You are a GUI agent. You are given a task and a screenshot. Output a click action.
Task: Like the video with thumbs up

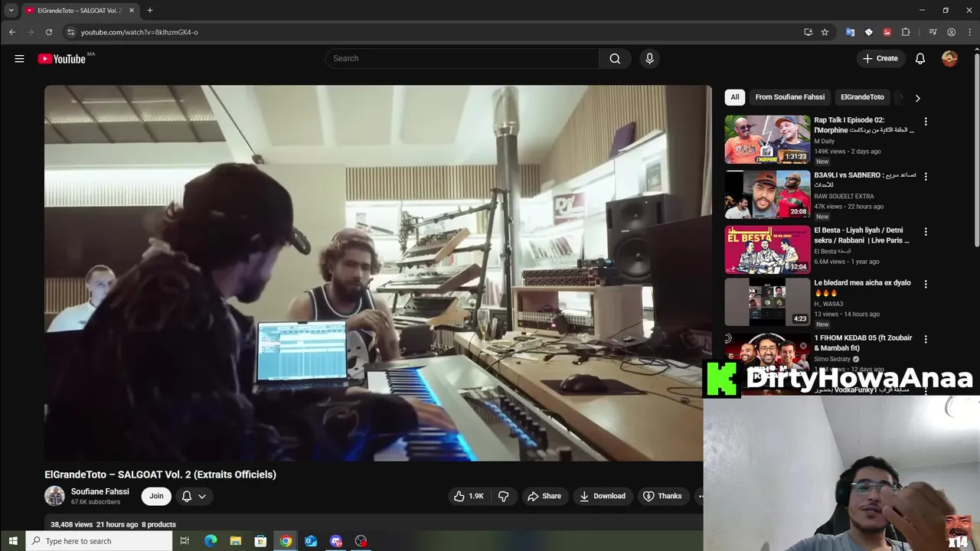click(x=468, y=496)
